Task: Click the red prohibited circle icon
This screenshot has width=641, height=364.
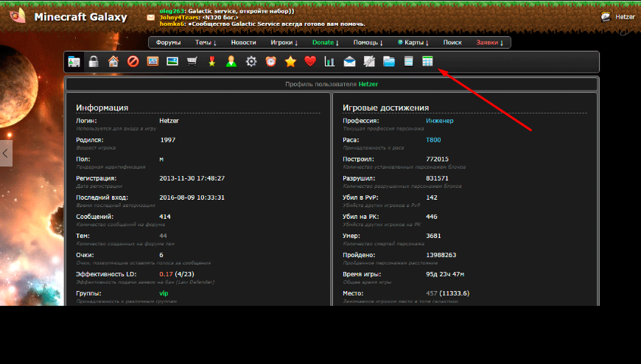Action: (133, 62)
